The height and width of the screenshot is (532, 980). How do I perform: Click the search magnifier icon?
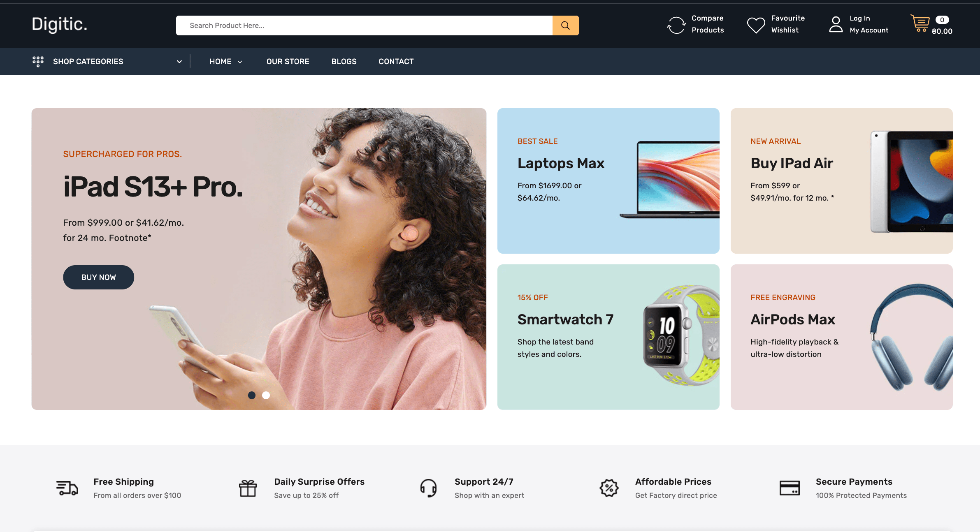(x=565, y=25)
